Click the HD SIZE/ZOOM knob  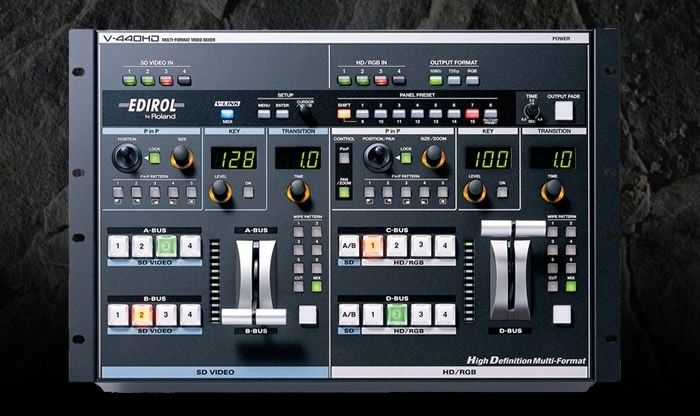pyautogui.click(x=433, y=157)
